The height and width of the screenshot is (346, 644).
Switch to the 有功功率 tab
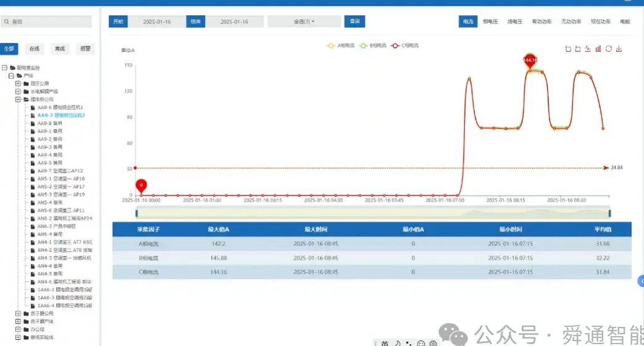click(542, 22)
